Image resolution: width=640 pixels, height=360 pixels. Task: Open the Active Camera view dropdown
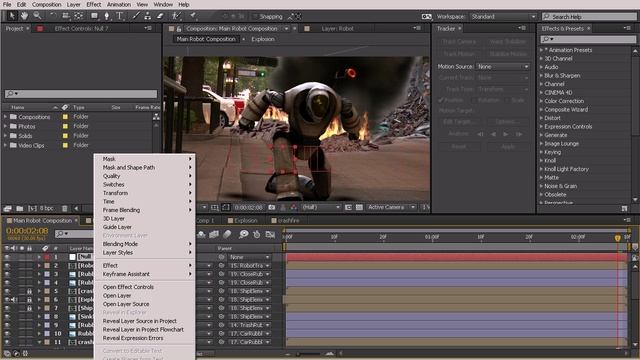[x=391, y=207]
